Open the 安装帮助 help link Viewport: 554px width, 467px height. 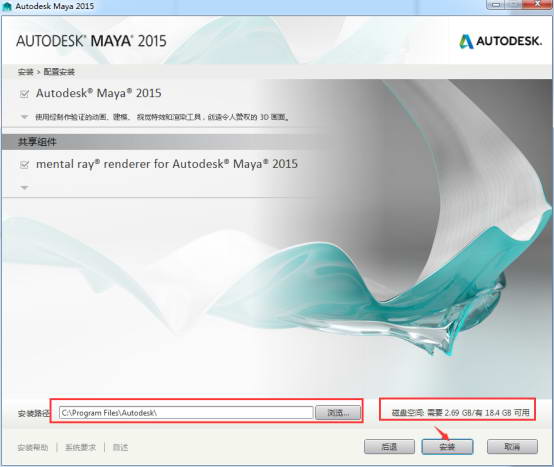[33, 448]
